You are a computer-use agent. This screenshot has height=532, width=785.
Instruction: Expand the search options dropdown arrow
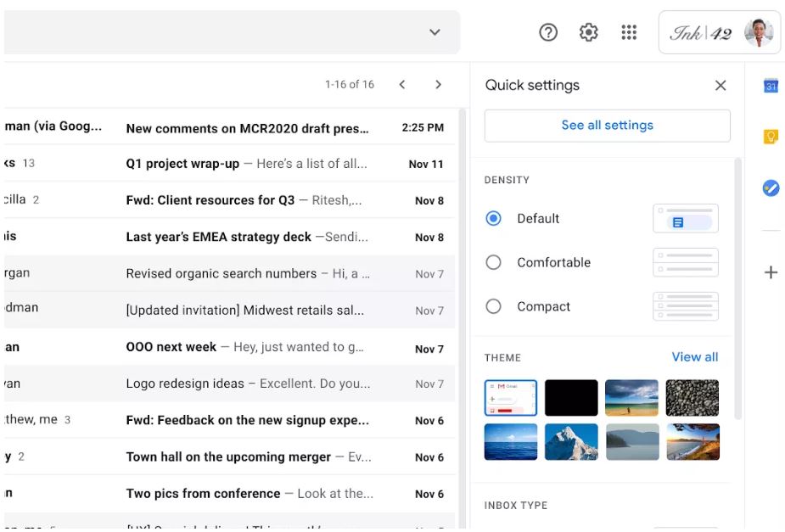point(435,32)
